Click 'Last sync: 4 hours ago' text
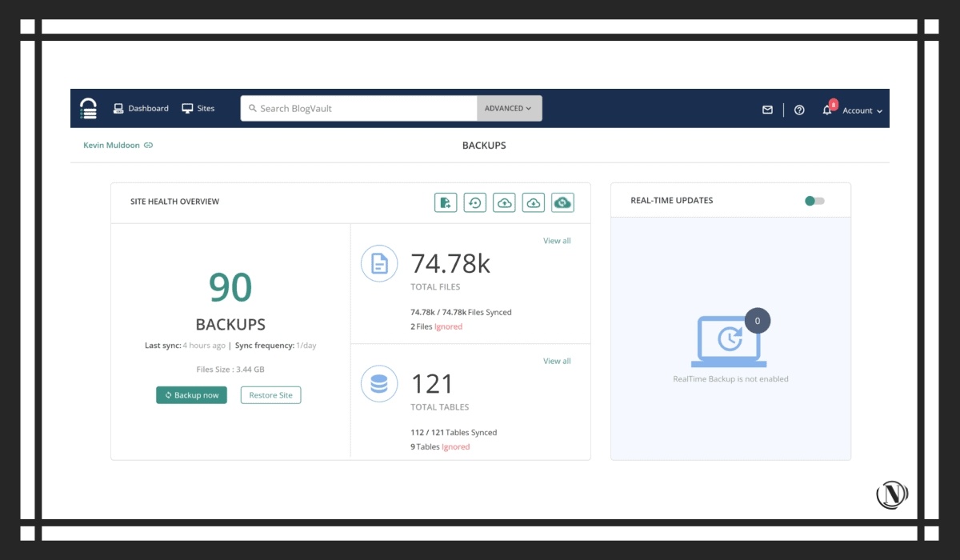 click(185, 346)
